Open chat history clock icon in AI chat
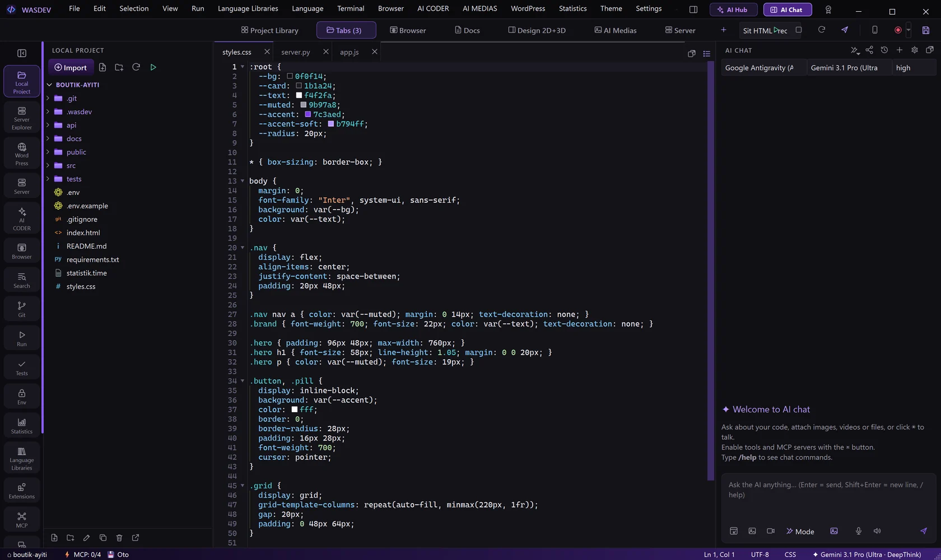Screen dimensions: 941x560 884,50
